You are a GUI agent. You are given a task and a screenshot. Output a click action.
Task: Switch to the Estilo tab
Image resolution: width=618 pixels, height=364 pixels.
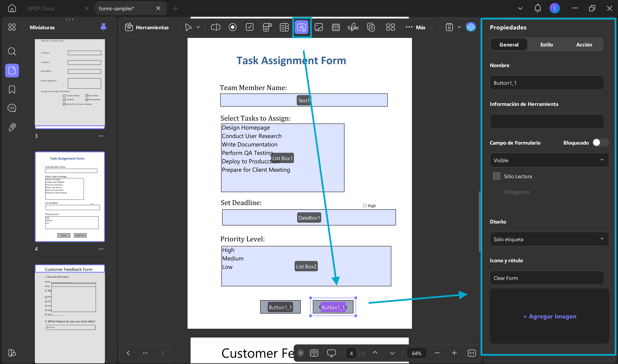pos(546,45)
